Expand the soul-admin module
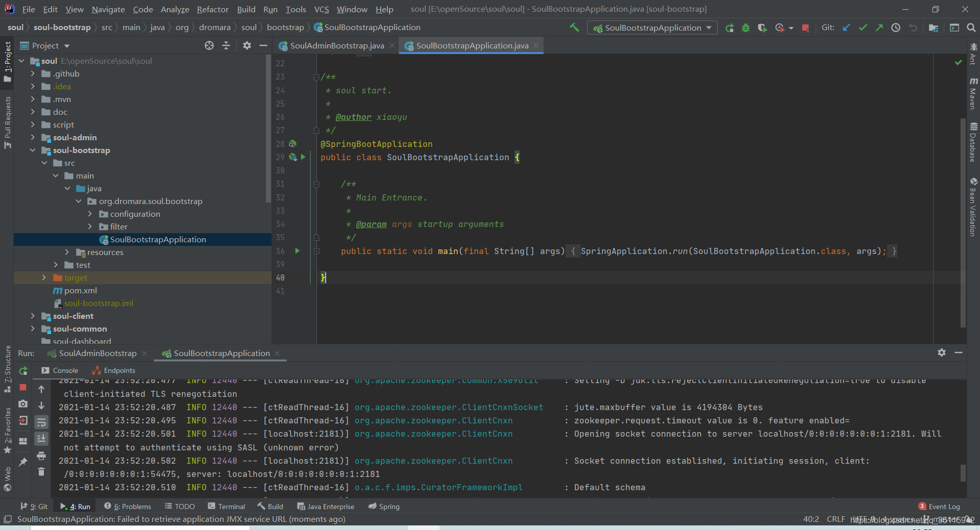980x530 pixels. coord(33,137)
